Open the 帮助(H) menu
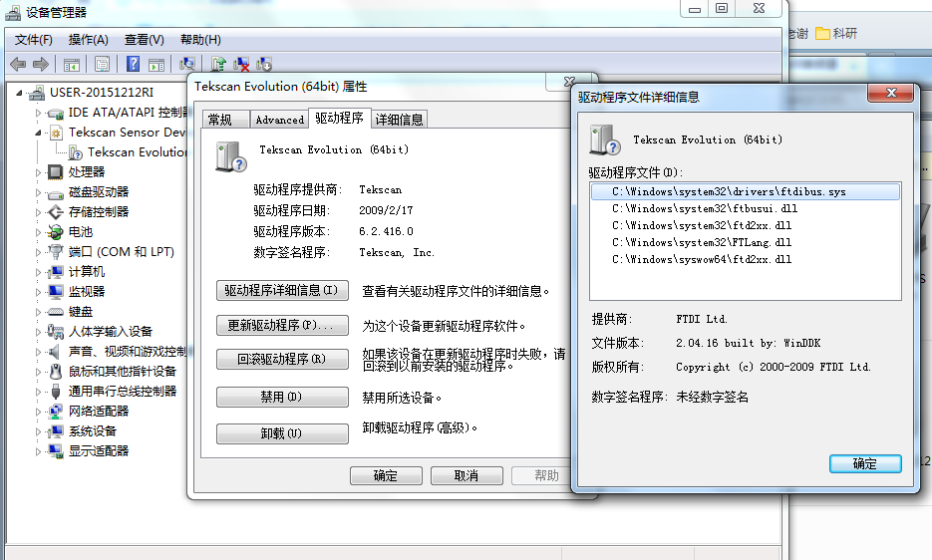932x560 pixels. 200,40
